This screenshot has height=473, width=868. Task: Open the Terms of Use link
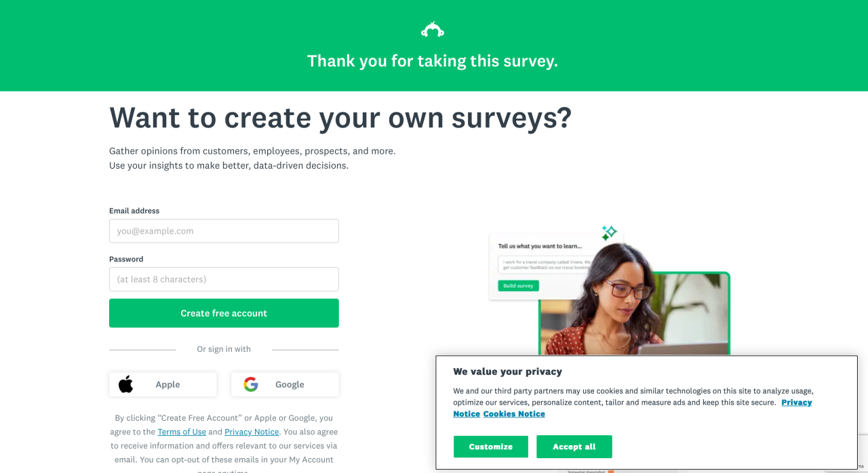pos(182,432)
